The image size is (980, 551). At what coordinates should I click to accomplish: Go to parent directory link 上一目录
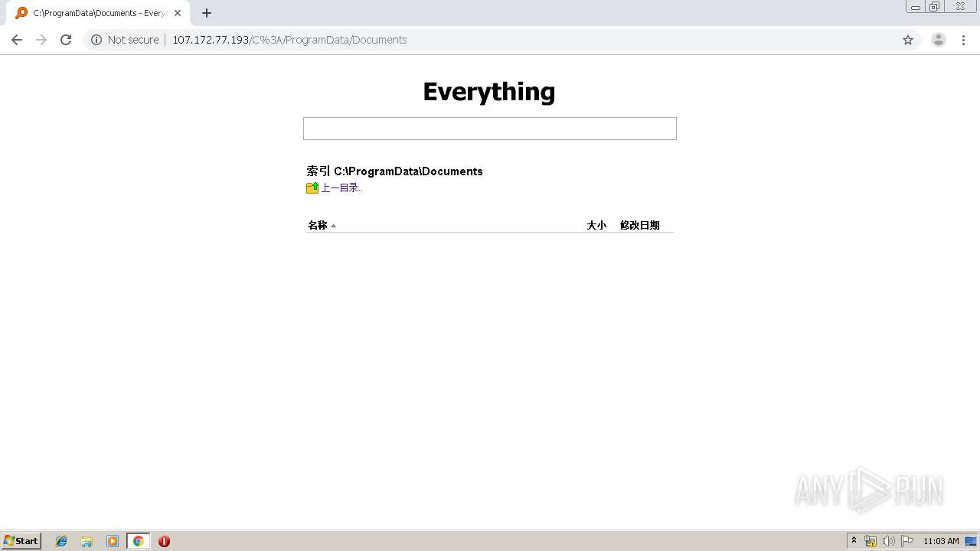pyautogui.click(x=341, y=187)
